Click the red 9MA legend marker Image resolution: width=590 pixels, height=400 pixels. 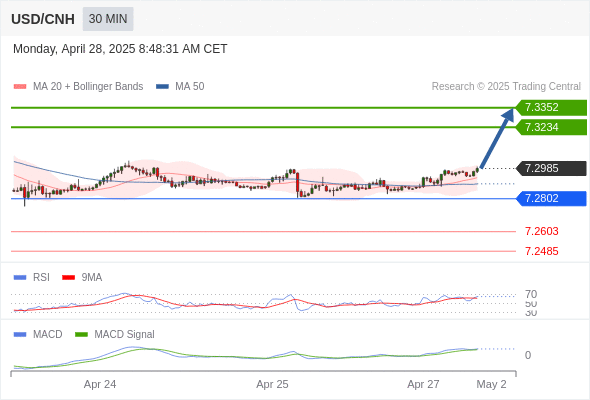68,278
